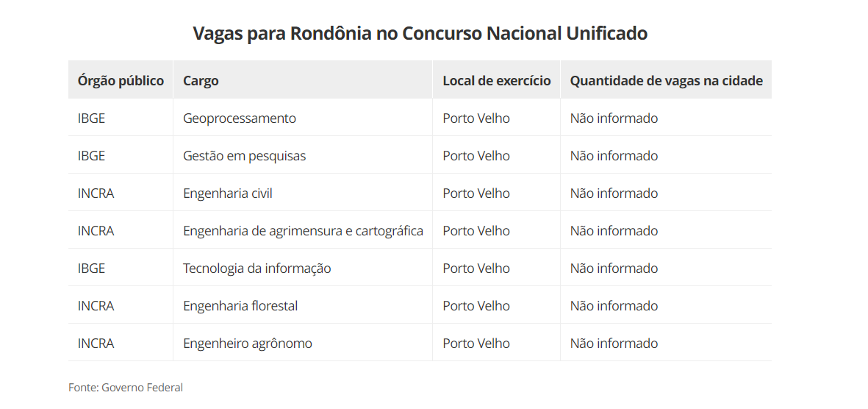Click 'Porto Velho' in Gestão em pesquisas row

476,156
